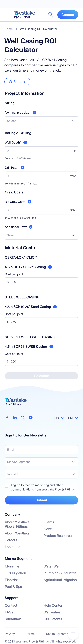Image resolution: width=83 pixels, height=644 pixels.
Task: Submit the newsletter signup form
Action: (x=41, y=500)
